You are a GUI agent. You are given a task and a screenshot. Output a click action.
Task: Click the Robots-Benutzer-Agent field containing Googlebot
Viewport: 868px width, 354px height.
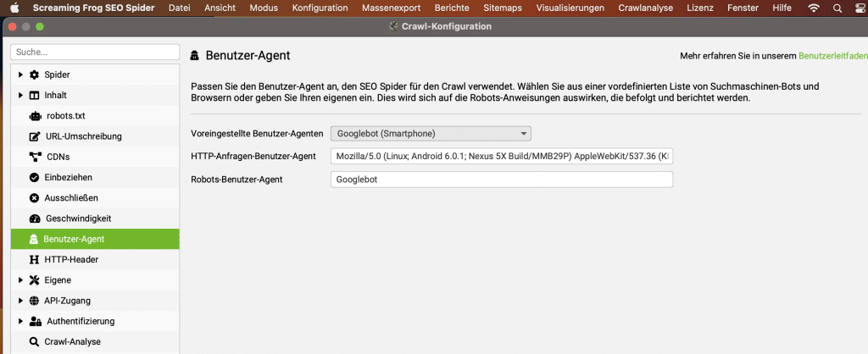coord(502,180)
